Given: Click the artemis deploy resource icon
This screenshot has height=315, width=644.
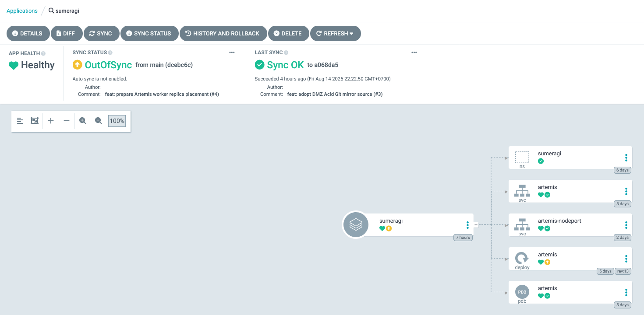Looking at the screenshot, I should point(522,258).
